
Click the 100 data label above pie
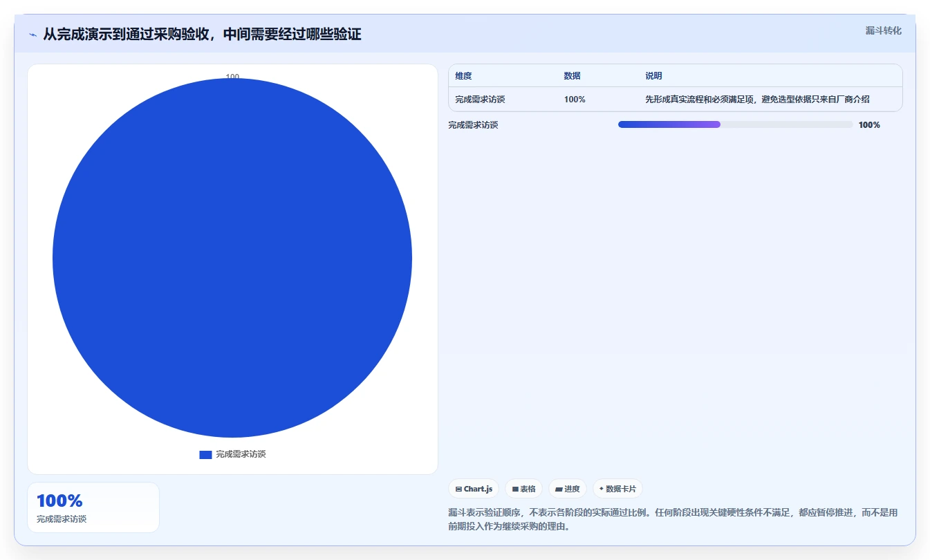(232, 77)
